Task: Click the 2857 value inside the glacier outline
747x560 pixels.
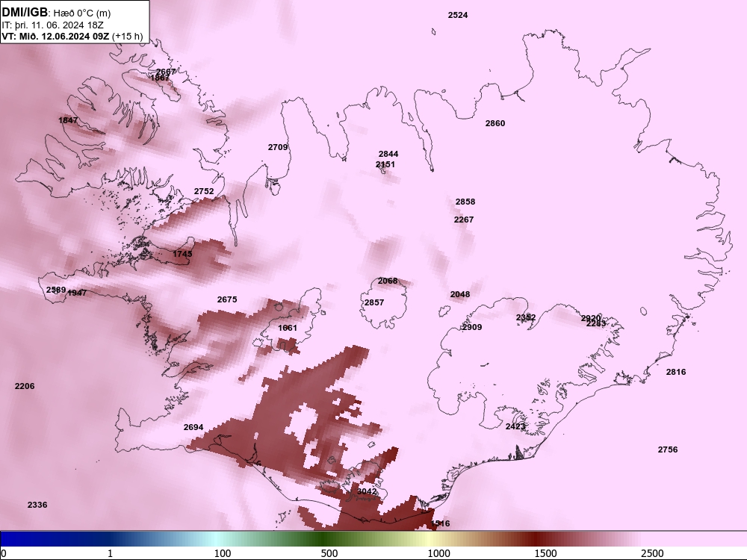Action: pyautogui.click(x=374, y=302)
